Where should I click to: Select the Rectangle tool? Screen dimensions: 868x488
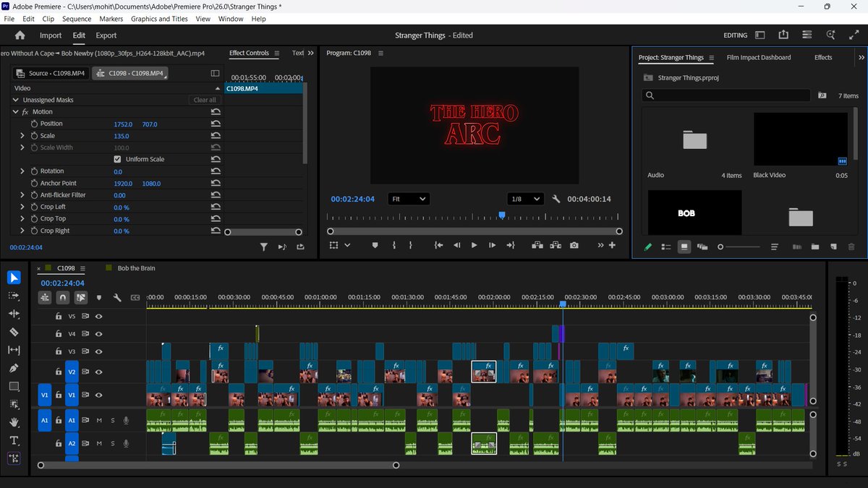[x=14, y=386]
